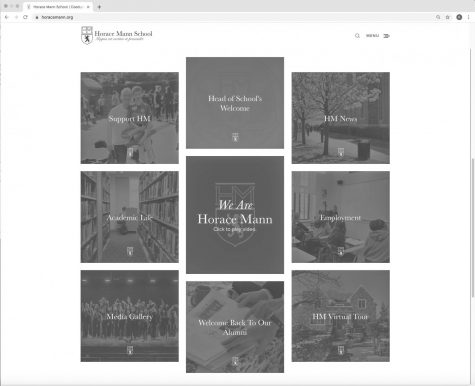This screenshot has width=475, height=386.
Task: Open the Head of School's Welcome tile
Action: (235, 103)
